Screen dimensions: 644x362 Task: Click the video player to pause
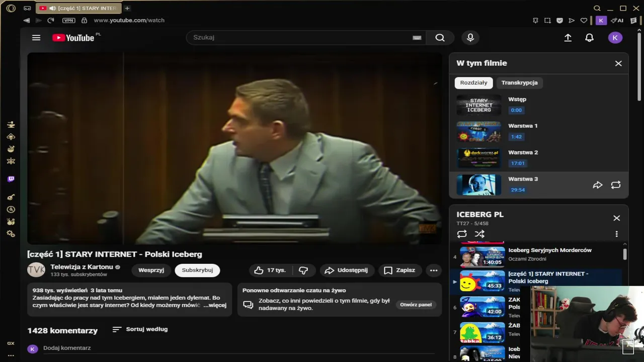point(234,149)
